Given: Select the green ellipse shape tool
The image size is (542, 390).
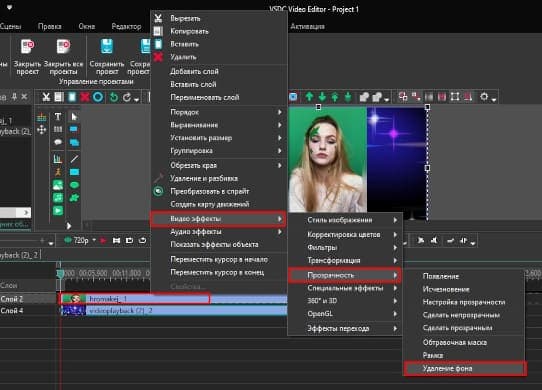Looking at the screenshot, I should tap(74, 185).
